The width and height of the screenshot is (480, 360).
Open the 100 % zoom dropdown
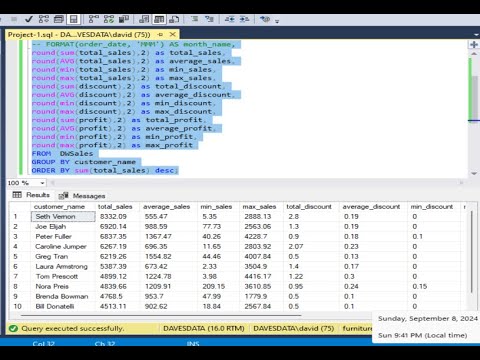pos(42,183)
